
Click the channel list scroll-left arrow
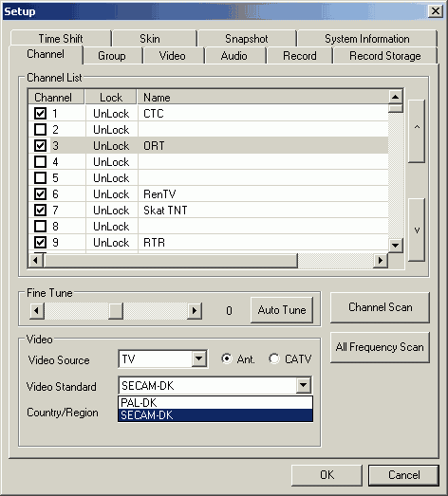pyautogui.click(x=36, y=261)
